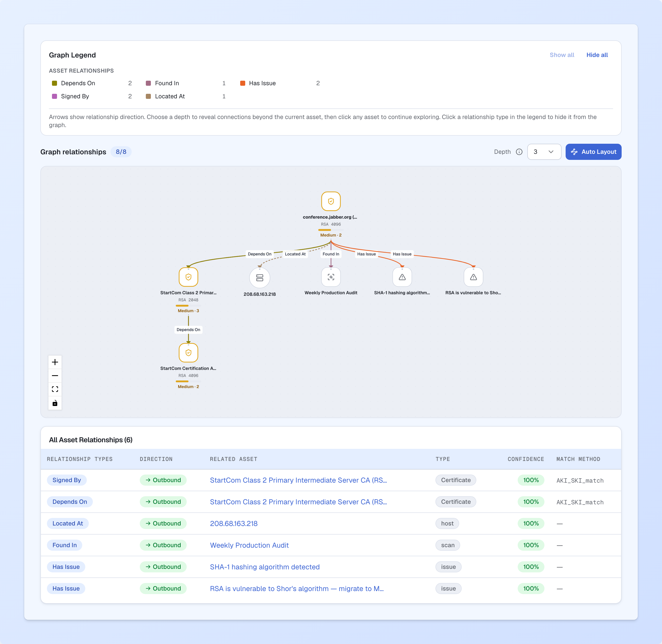662x644 pixels.
Task: Click the Direction column header
Action: [156, 459]
